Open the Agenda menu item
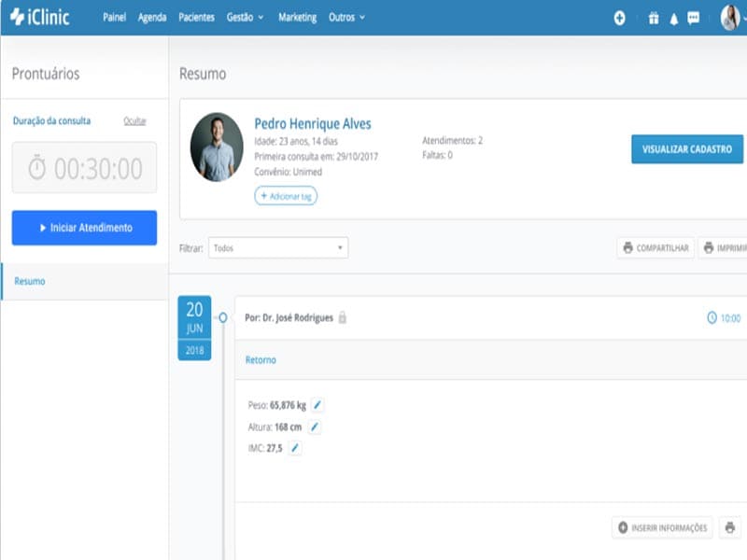The height and width of the screenshot is (560, 747). pos(152,18)
